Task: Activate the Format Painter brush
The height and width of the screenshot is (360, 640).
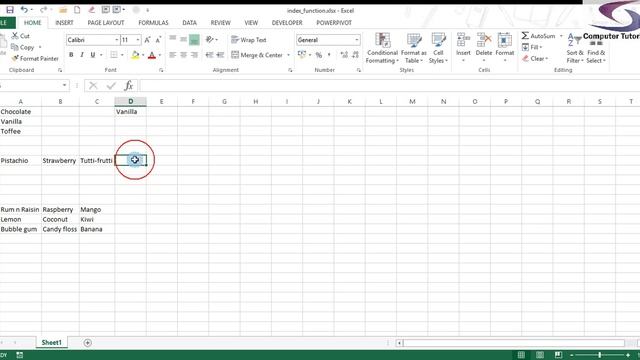Action: (35, 59)
